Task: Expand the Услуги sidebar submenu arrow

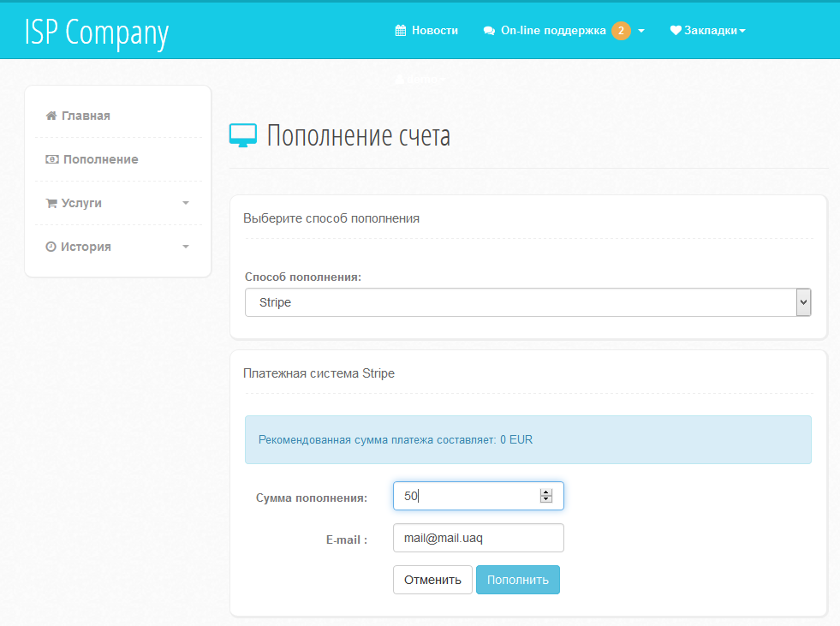Action: point(186,203)
